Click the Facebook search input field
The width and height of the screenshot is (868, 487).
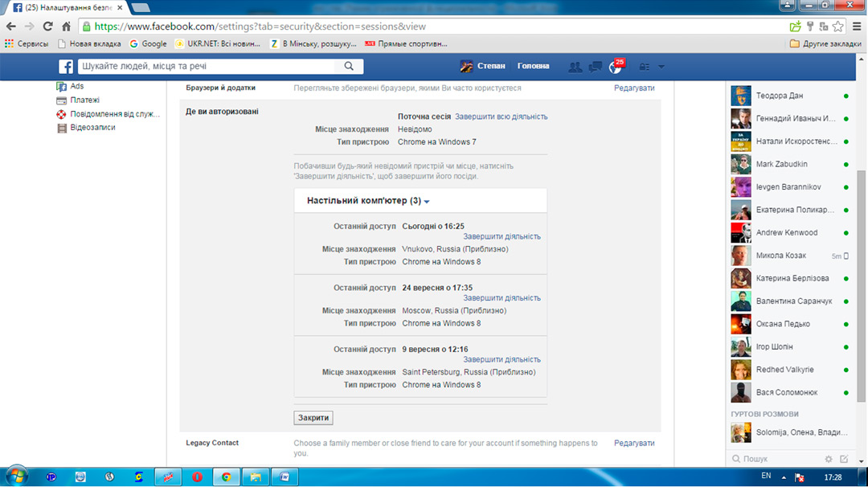[209, 67]
